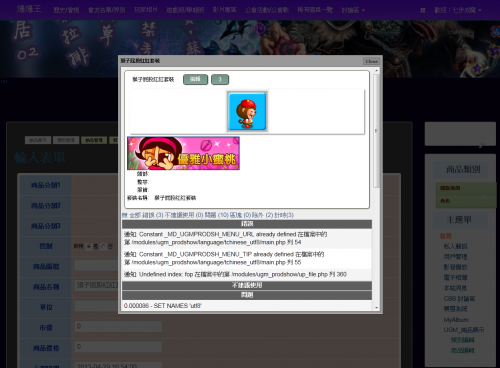Open the MyAlbum link in the main menu sidebar
Viewport: 500px width, 368px height.
click(456, 320)
